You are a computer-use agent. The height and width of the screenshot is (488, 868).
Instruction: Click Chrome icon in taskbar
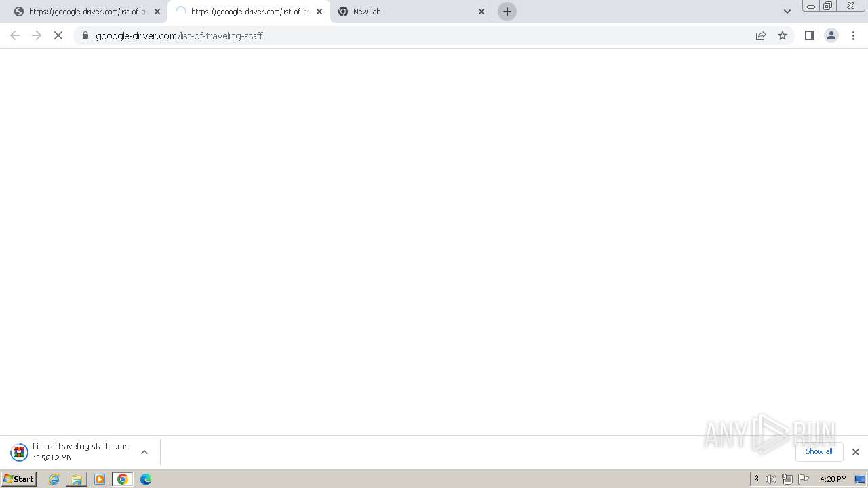tap(123, 479)
